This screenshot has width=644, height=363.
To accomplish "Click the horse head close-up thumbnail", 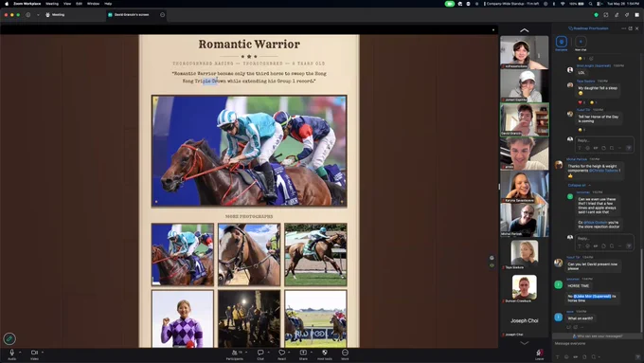I will click(x=249, y=254).
